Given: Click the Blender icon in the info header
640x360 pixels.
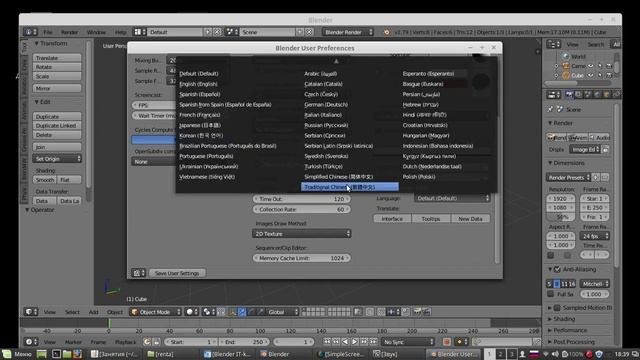Looking at the screenshot, I should pos(387,32).
